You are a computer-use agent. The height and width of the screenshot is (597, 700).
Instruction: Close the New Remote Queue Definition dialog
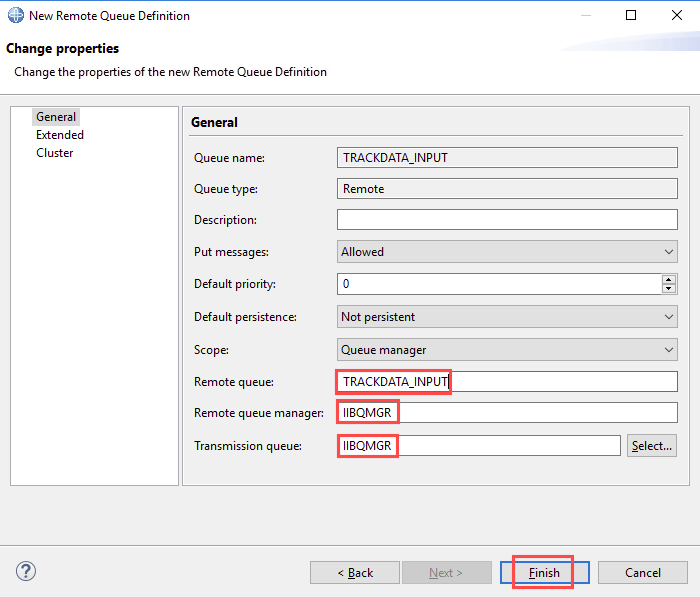coord(677,15)
